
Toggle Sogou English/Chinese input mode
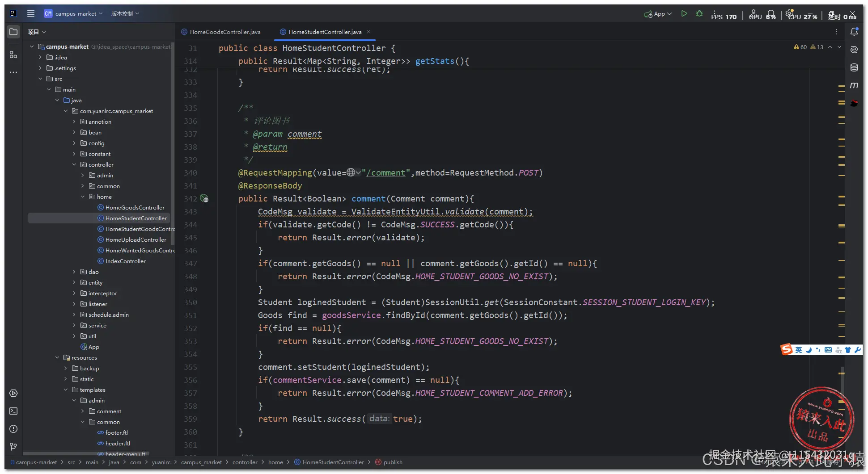coord(799,350)
